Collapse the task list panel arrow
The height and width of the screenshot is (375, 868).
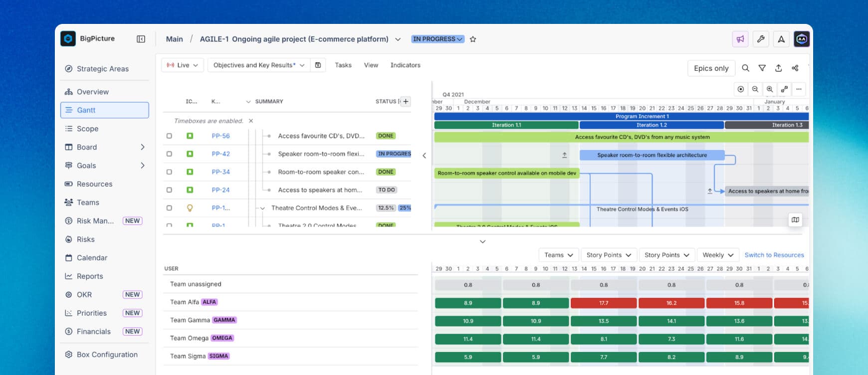[x=424, y=156]
